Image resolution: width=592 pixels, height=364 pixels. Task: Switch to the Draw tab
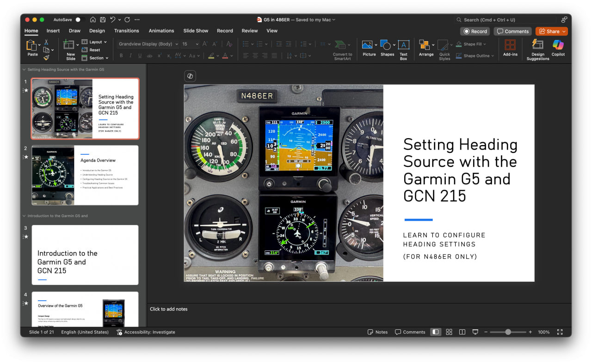click(74, 31)
